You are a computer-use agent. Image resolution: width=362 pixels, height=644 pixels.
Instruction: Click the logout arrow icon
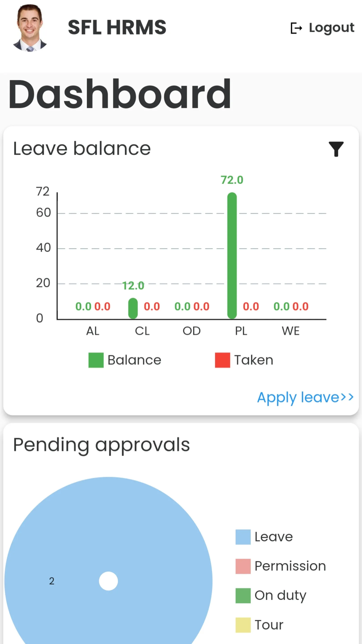(x=296, y=28)
